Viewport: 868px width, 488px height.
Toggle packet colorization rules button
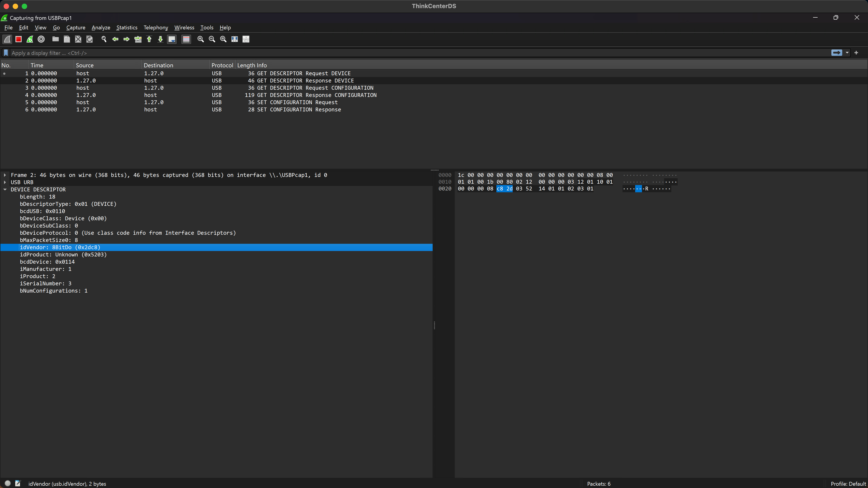pyautogui.click(x=186, y=39)
